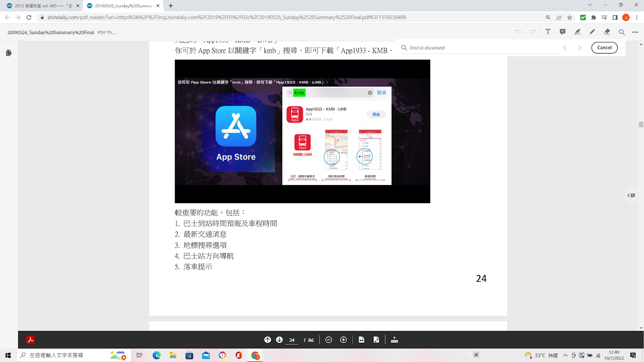Click the Chrome icon in taskbar
This screenshot has width=644, height=362.
tap(255, 355)
